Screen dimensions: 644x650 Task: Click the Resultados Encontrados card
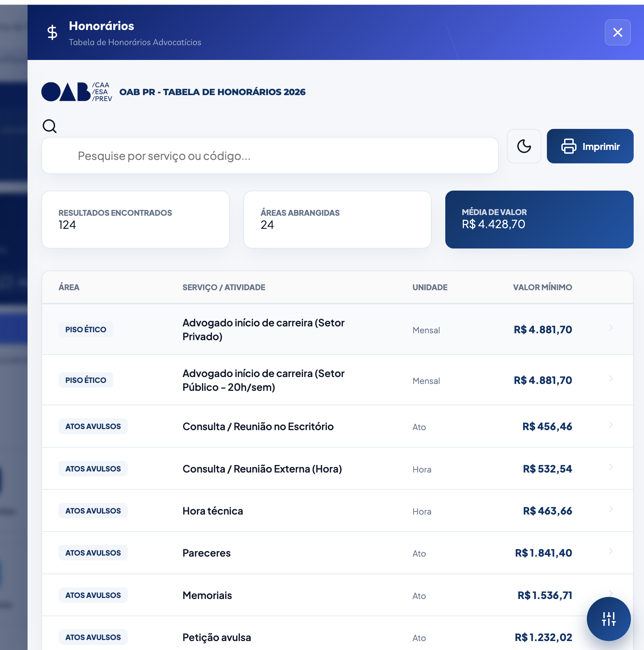pos(135,220)
